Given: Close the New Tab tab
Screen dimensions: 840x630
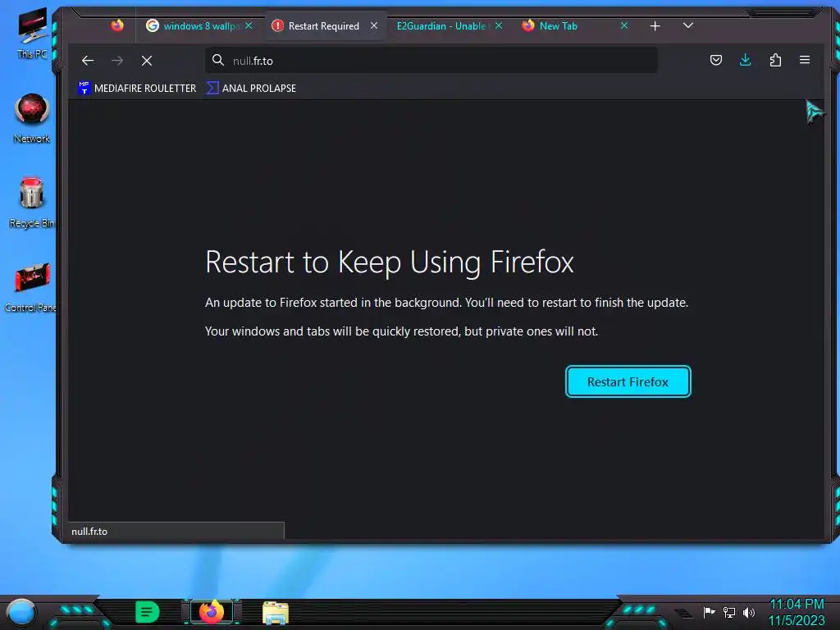Looking at the screenshot, I should (x=624, y=25).
